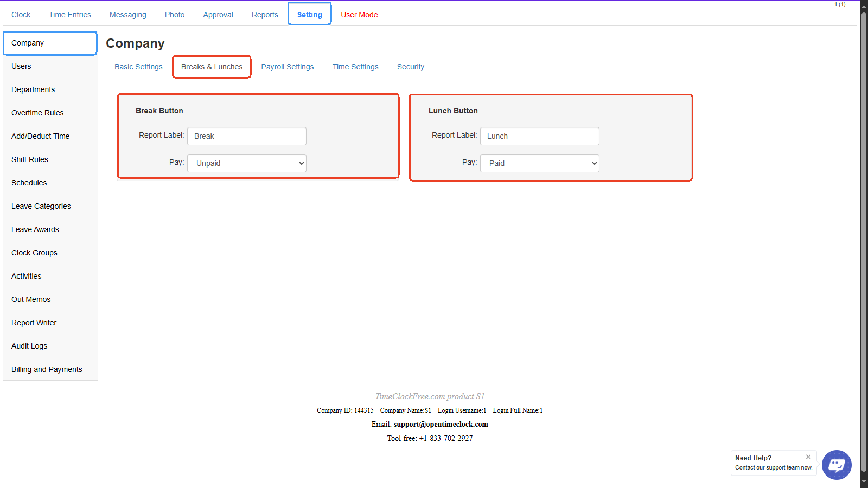Switch to User Mode
Image resolution: width=868 pixels, height=488 pixels.
click(x=359, y=15)
